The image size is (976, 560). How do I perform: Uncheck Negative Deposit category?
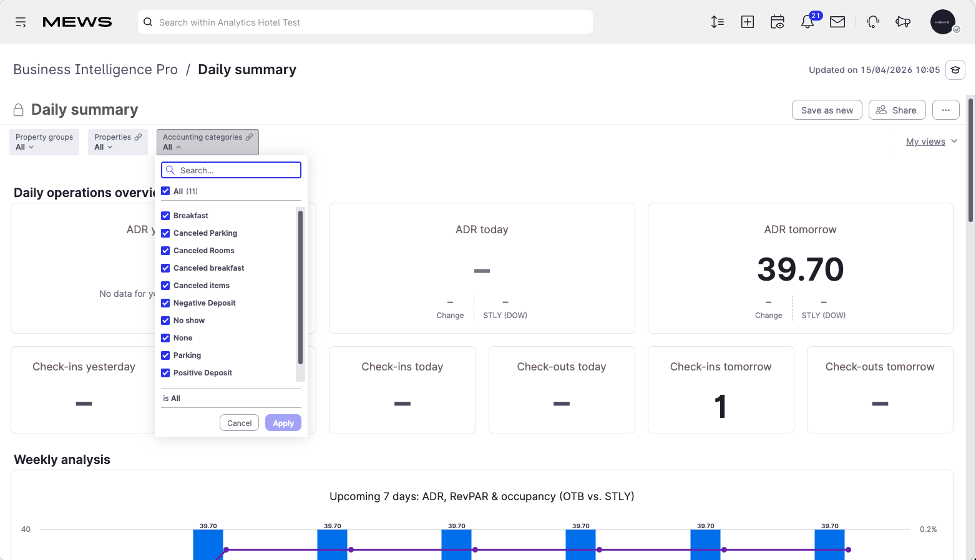(x=165, y=303)
